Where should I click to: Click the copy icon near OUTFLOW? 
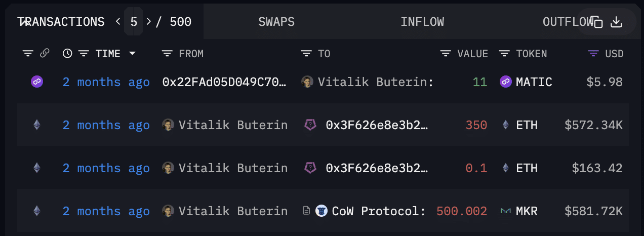pos(597,22)
